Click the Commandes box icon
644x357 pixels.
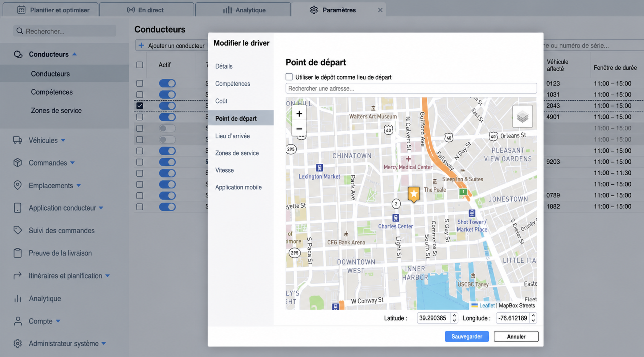18,163
